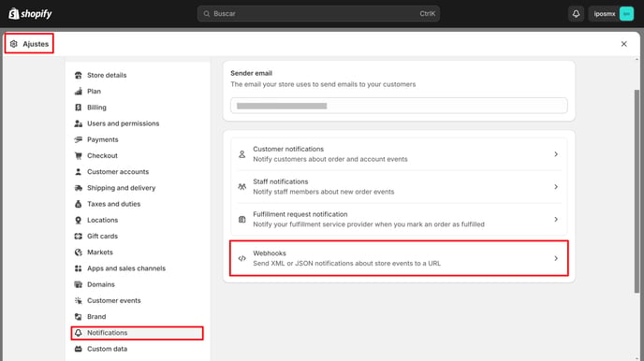This screenshot has width=644, height=361.
Task: Click the Taxes and duties icon
Action: pyautogui.click(x=78, y=204)
